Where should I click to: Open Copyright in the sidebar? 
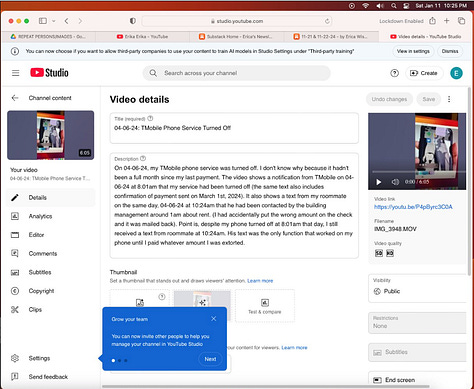point(51,291)
